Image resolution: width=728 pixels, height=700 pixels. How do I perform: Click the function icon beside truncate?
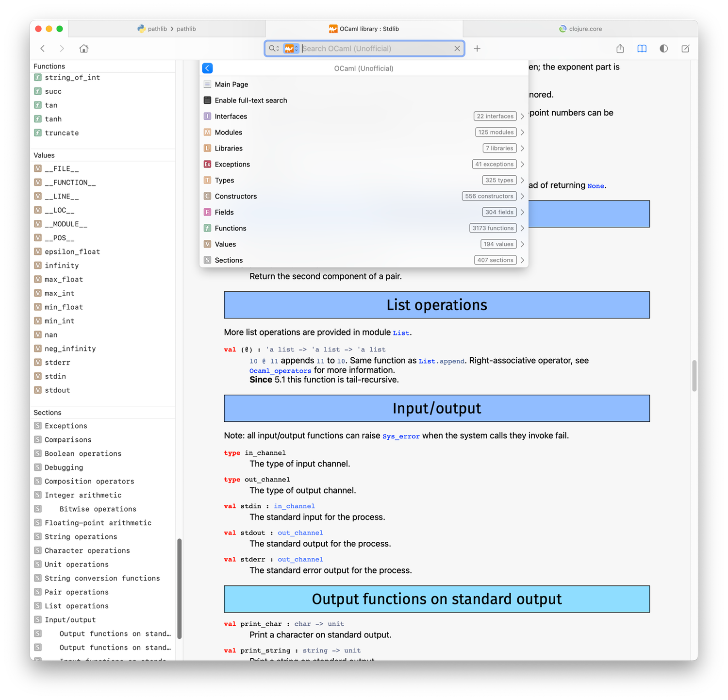click(x=38, y=133)
